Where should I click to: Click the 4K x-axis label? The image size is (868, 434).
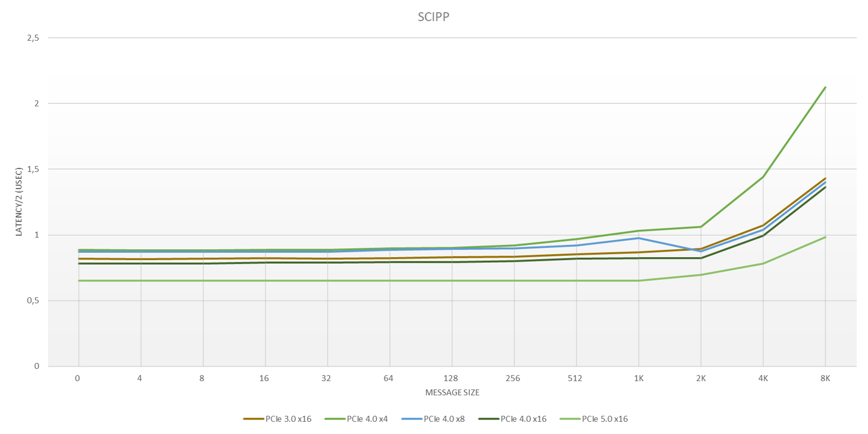(763, 378)
